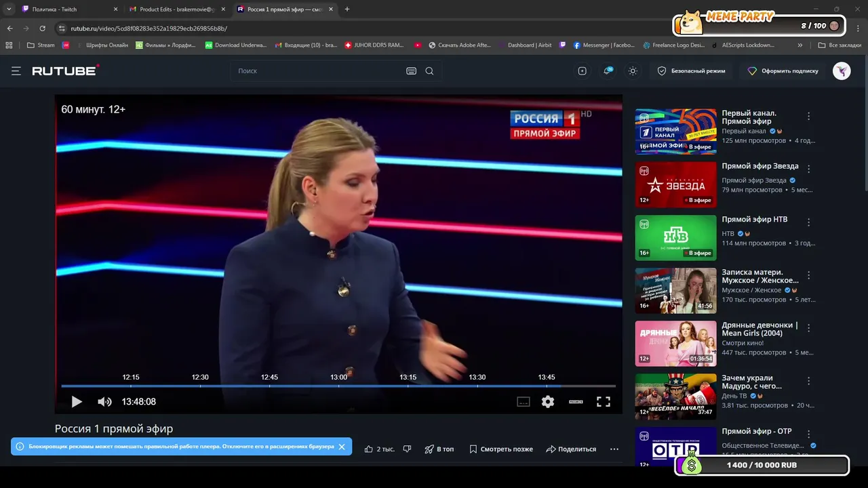Open Download Underwa... bookmark
The height and width of the screenshot is (488, 868).
[x=237, y=45]
